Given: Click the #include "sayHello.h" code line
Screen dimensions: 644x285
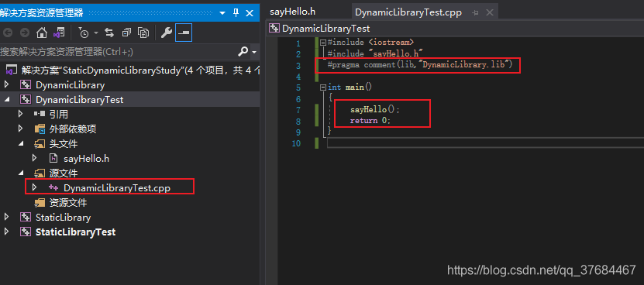Looking at the screenshot, I should click(x=375, y=53).
